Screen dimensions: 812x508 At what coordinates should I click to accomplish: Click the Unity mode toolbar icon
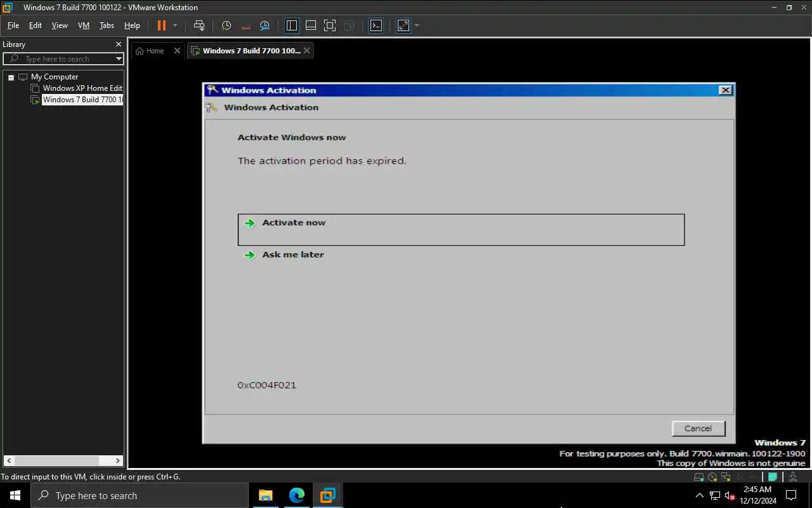click(349, 25)
